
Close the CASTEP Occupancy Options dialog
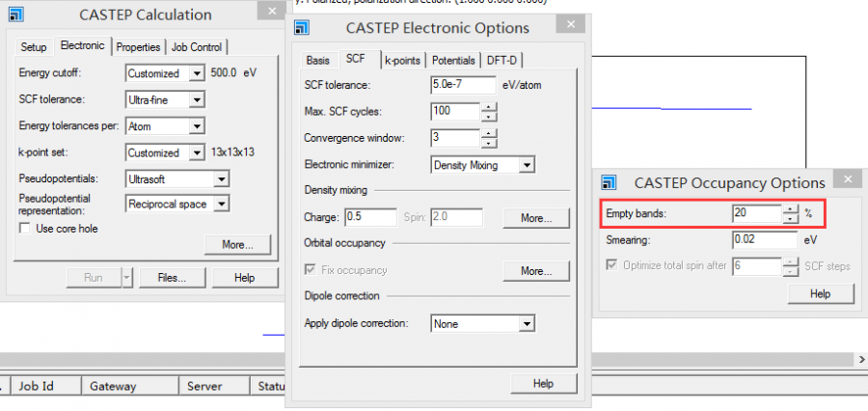[848, 180]
